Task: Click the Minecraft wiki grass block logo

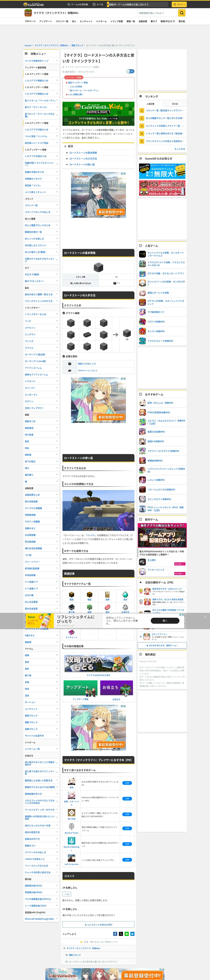Action: 28,13
